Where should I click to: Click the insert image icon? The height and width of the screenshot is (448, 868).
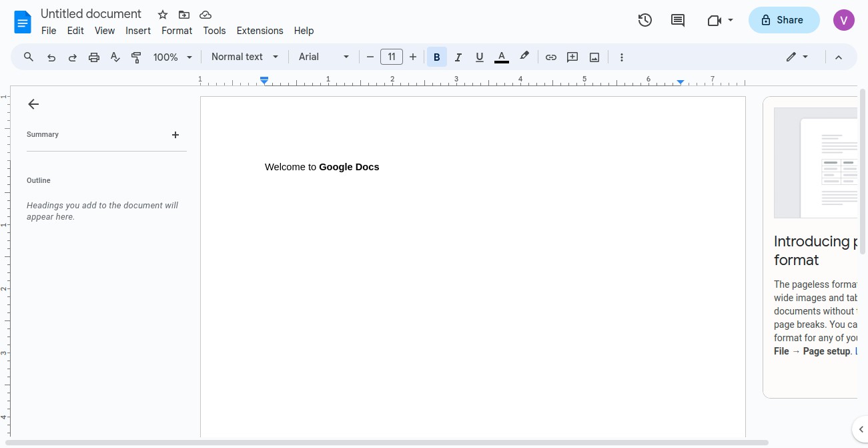594,57
